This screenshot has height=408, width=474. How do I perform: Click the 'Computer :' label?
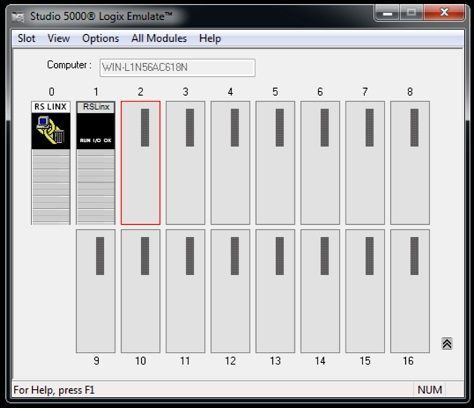(x=69, y=65)
